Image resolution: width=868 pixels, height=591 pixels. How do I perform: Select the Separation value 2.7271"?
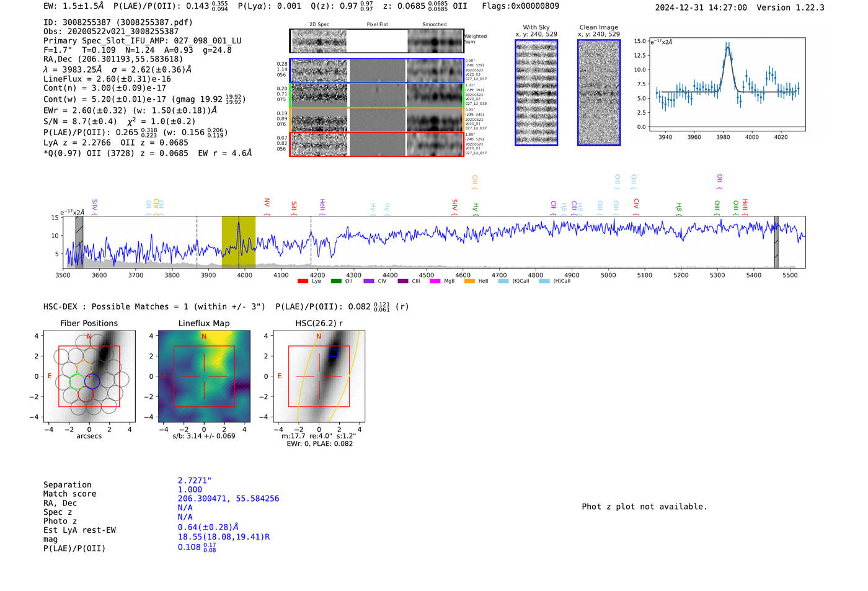[195, 481]
